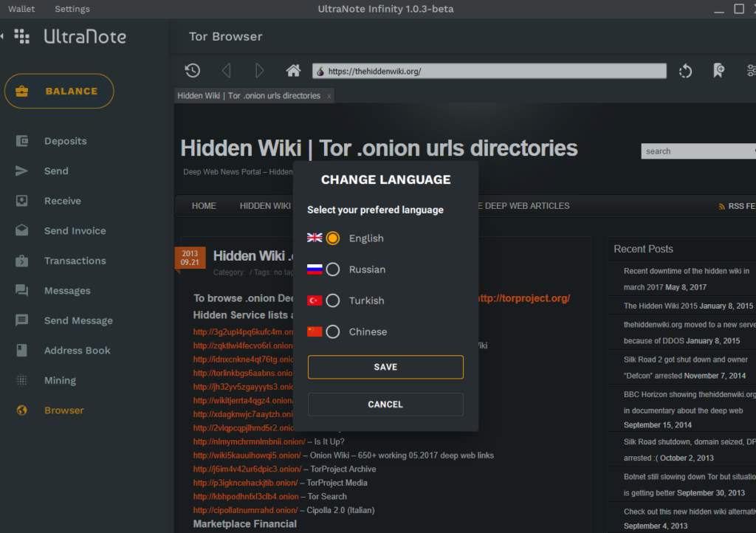The image size is (756, 533).
Task: Open 'Recent downtime of the hidden wiki' post
Action: pos(687,279)
